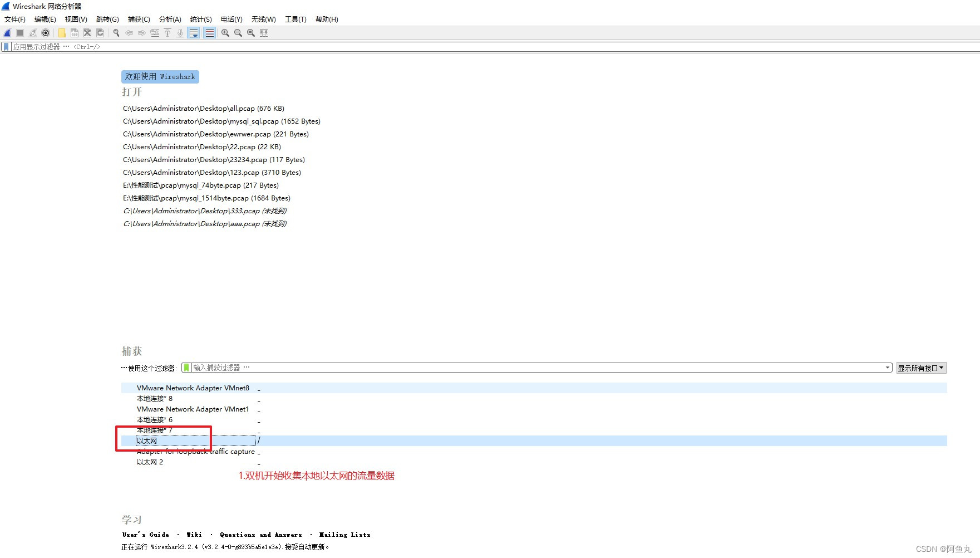Click the find packet magnifier icon
The width and height of the screenshot is (980, 558).
click(116, 32)
